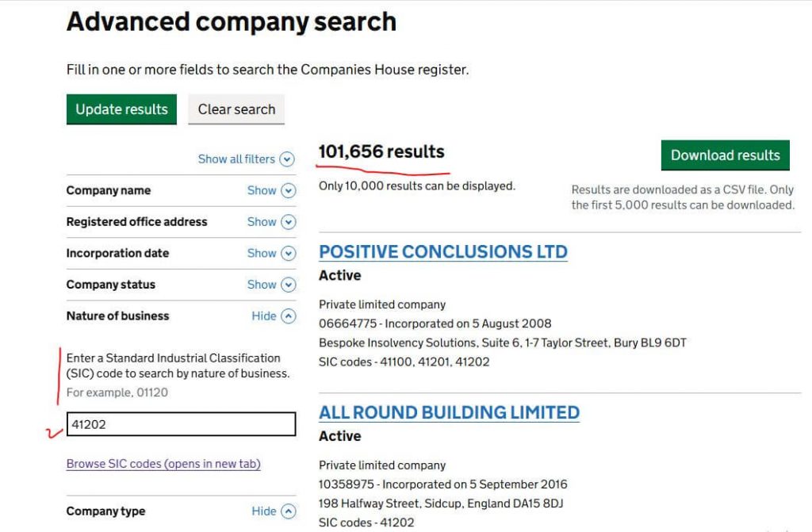Open POSITIVE CONCLUSIONS LTD company page
The width and height of the screenshot is (812, 532).
pyautogui.click(x=442, y=252)
